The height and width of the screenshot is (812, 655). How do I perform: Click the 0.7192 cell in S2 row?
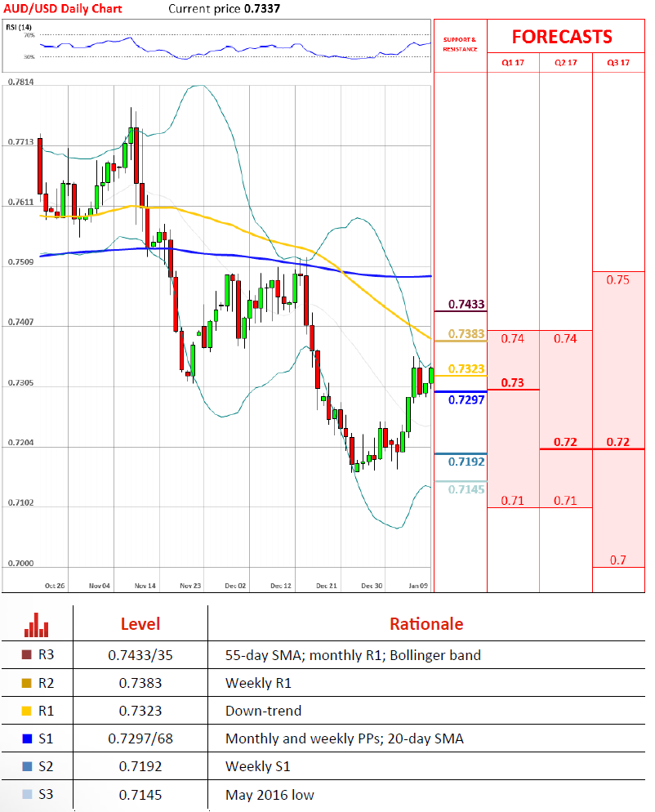pyautogui.click(x=140, y=766)
